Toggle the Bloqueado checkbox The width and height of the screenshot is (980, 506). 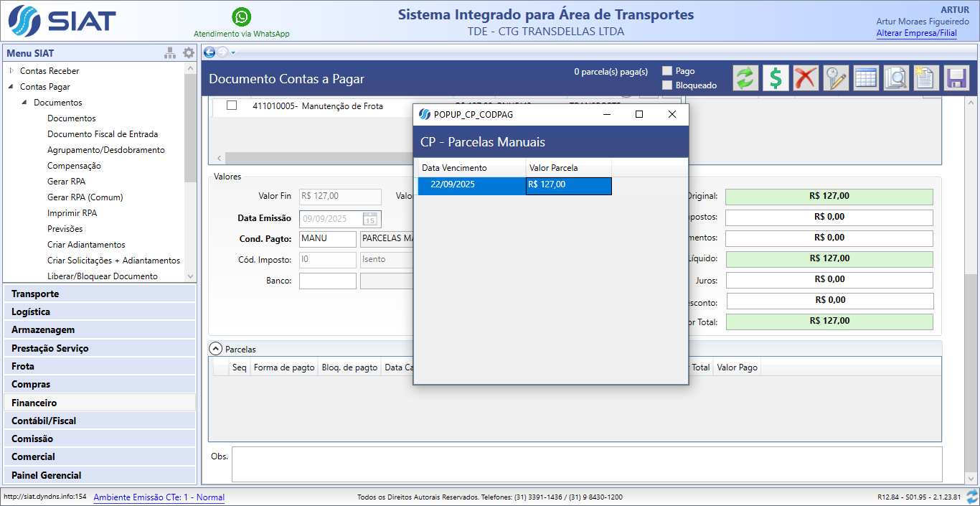667,85
